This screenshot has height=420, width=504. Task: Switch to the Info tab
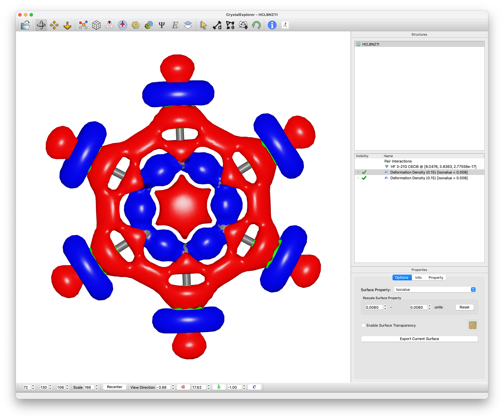pos(418,278)
